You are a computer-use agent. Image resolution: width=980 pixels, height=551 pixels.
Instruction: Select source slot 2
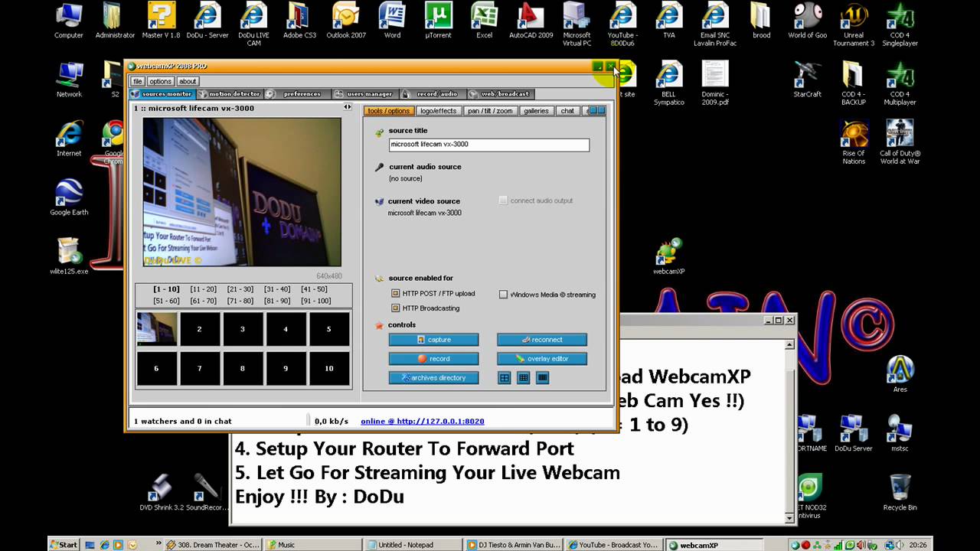[x=200, y=329]
